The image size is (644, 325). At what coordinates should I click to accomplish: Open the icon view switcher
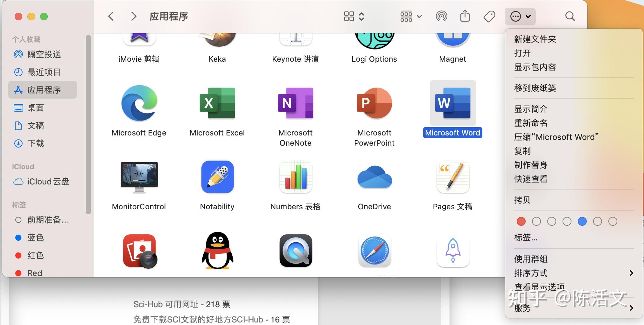pos(354,16)
